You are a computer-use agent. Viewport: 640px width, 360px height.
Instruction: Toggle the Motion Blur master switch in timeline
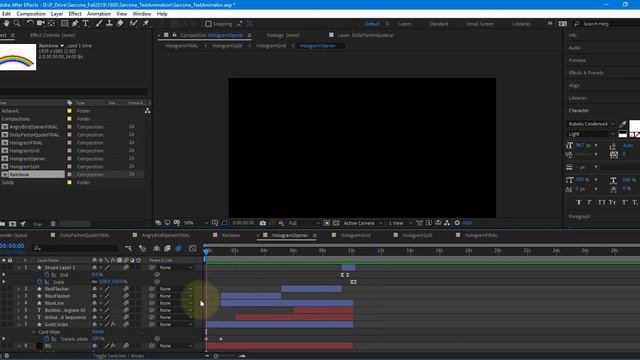point(178,248)
